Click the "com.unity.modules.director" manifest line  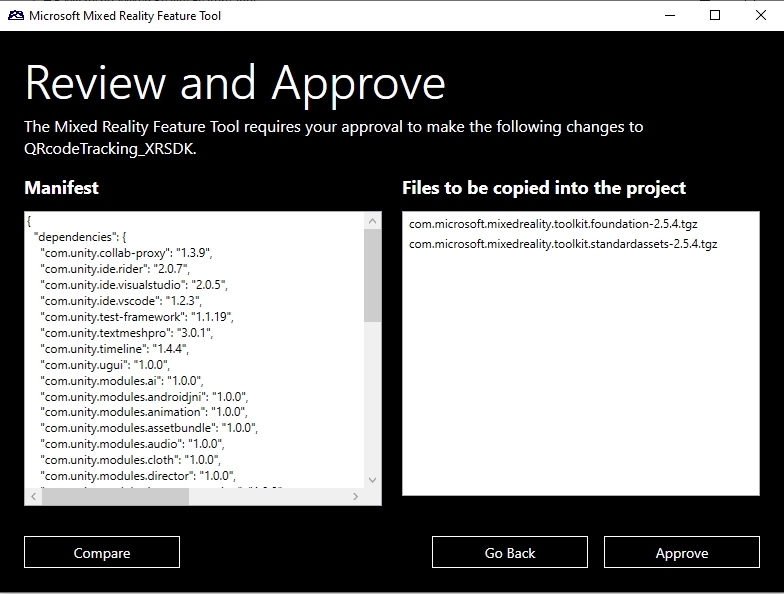pos(138,476)
